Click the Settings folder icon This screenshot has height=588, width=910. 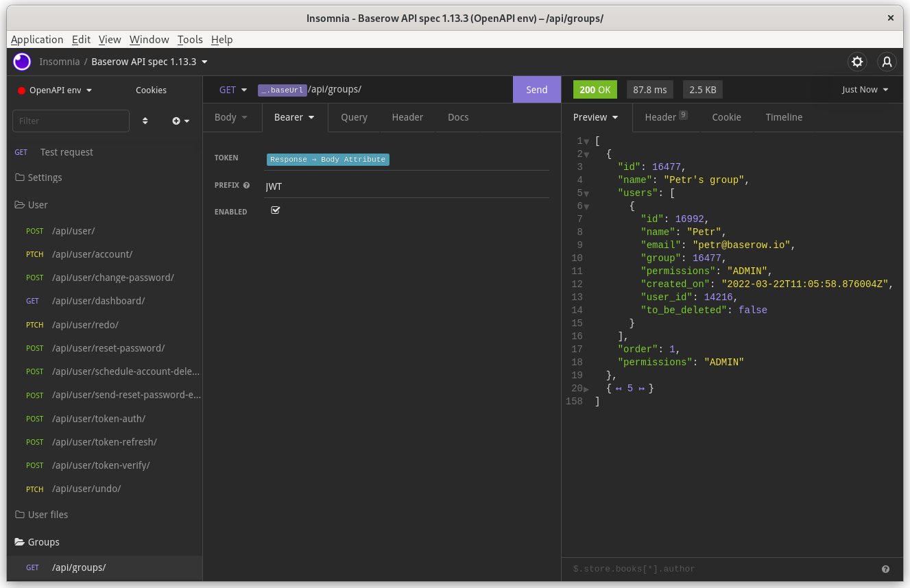click(x=20, y=177)
